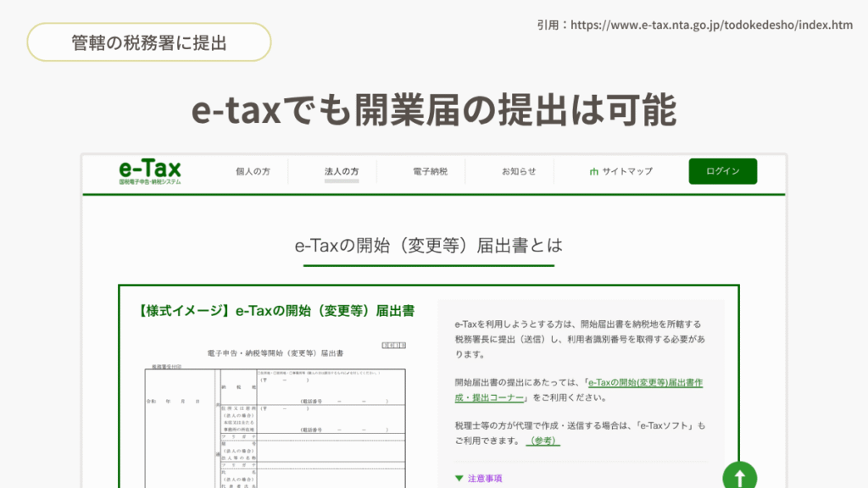Click the sentence starting 税理士等の方が代理で
The height and width of the screenshot is (488, 868).
pyautogui.click(x=580, y=433)
